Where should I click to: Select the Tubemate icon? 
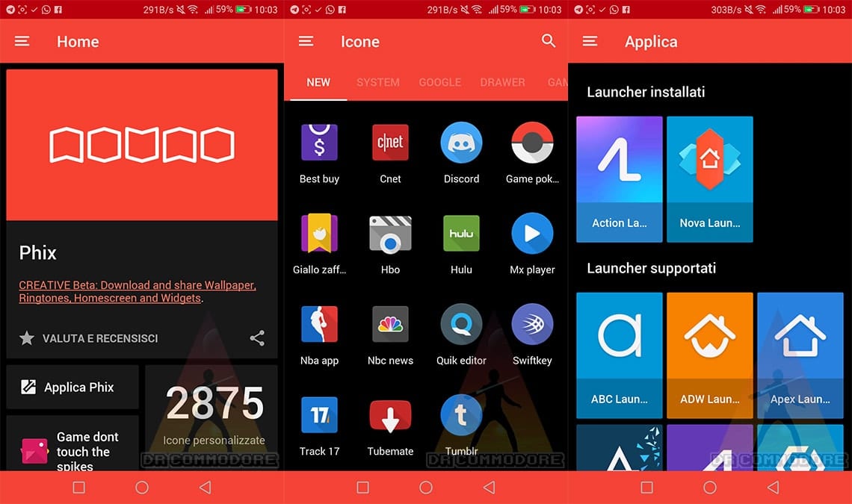[390, 416]
